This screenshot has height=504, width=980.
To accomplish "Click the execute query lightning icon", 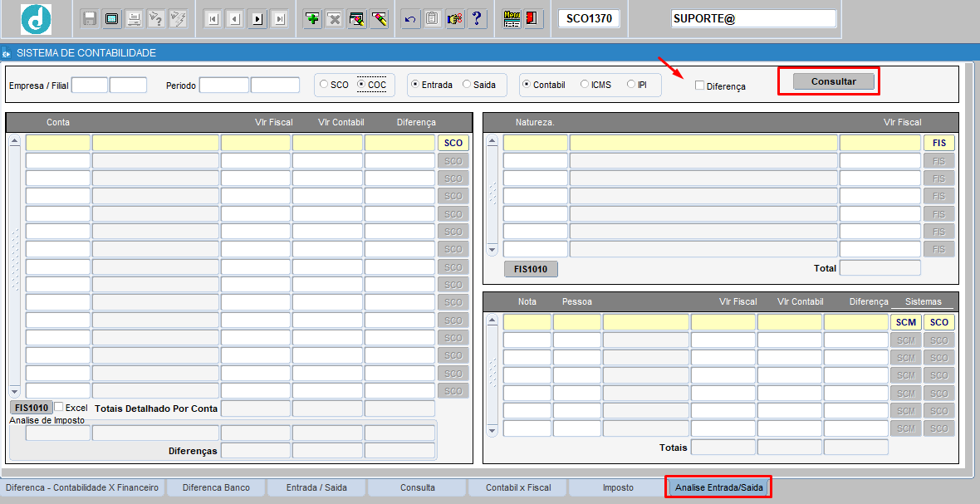I will (178, 19).
